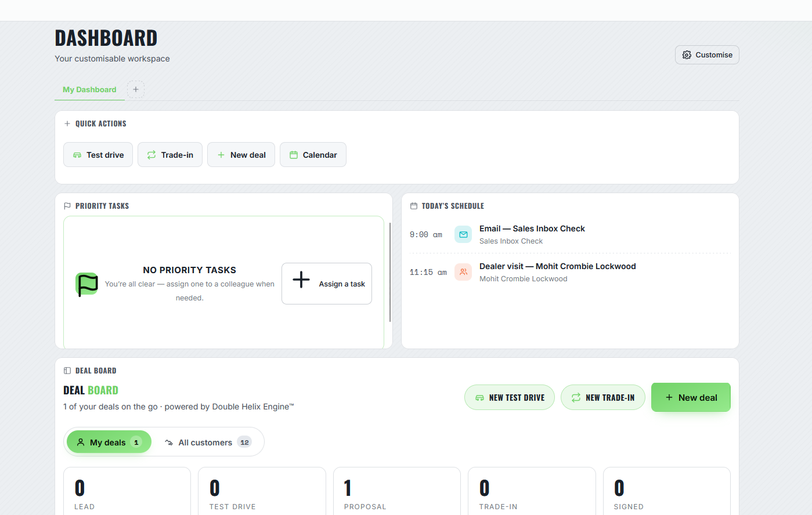The height and width of the screenshot is (515, 812).
Task: Open the Proposal stage card
Action: click(397, 491)
